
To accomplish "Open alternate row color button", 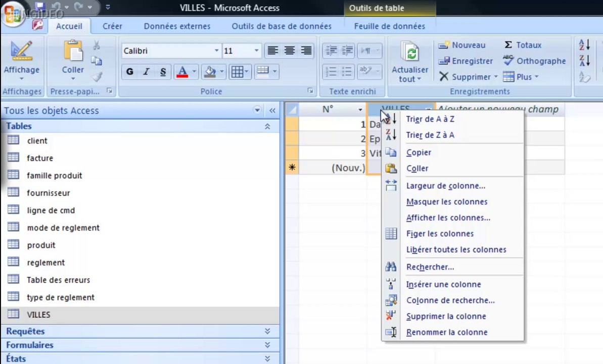I will [x=266, y=72].
